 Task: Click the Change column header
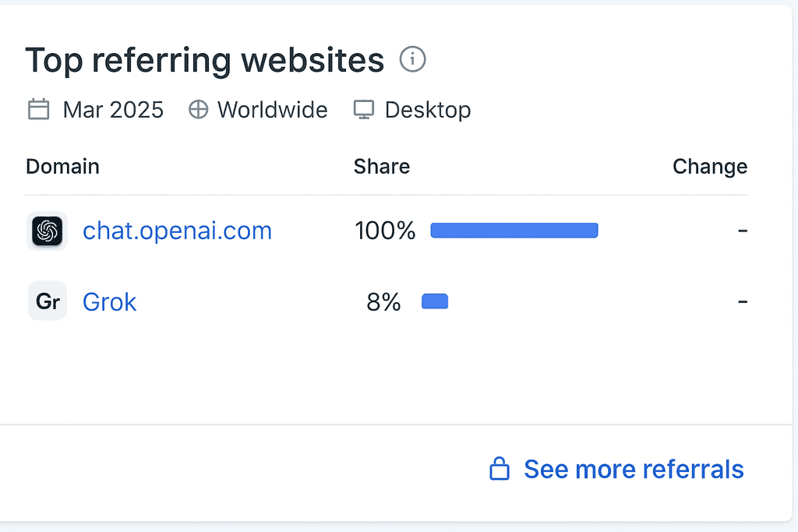coord(710,167)
